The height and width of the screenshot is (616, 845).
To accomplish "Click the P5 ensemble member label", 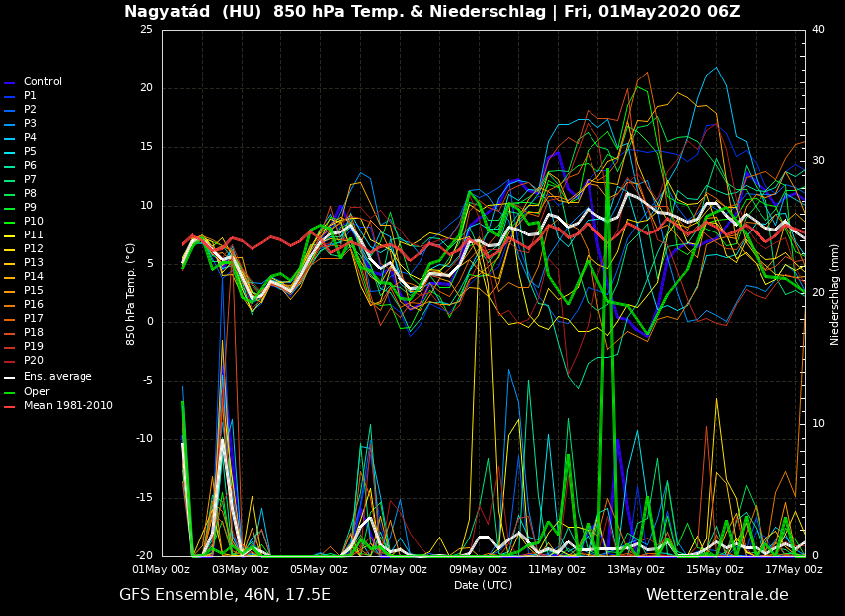I will [30, 152].
